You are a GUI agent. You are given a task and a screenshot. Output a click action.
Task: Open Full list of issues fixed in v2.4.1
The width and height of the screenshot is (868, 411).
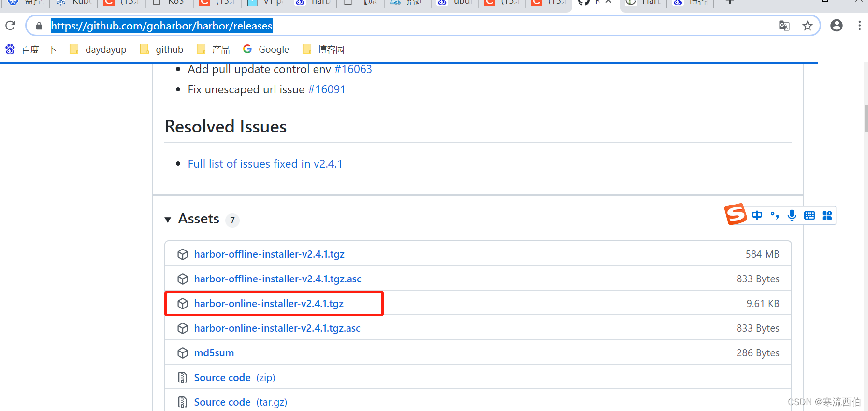point(265,164)
